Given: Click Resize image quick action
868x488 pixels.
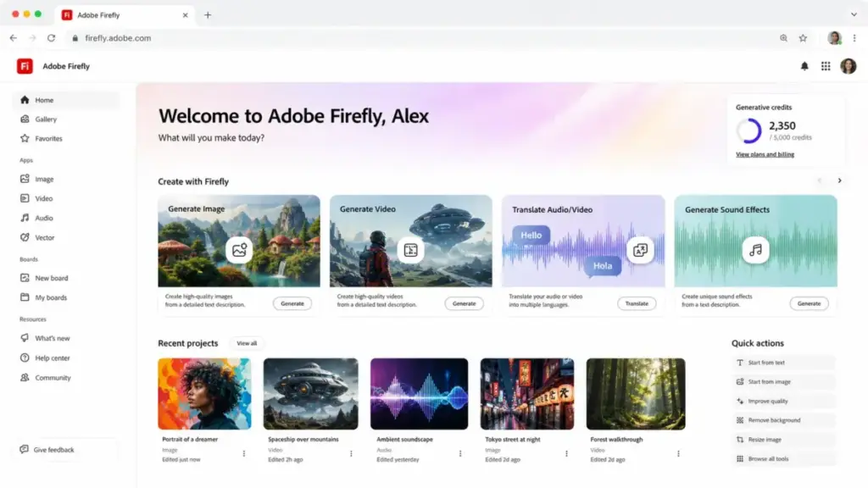Looking at the screenshot, I should (783, 440).
